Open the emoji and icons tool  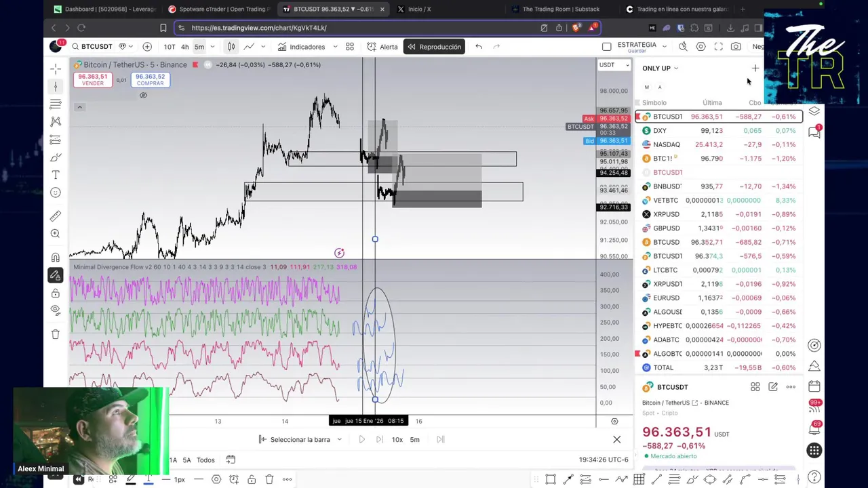click(x=56, y=192)
